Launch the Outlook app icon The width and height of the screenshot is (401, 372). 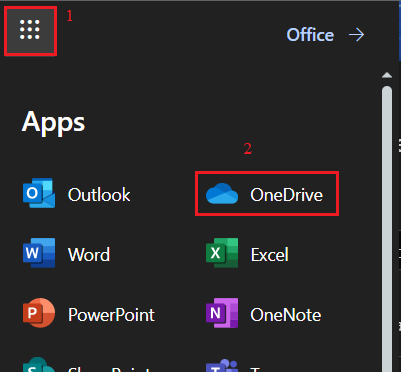point(39,193)
